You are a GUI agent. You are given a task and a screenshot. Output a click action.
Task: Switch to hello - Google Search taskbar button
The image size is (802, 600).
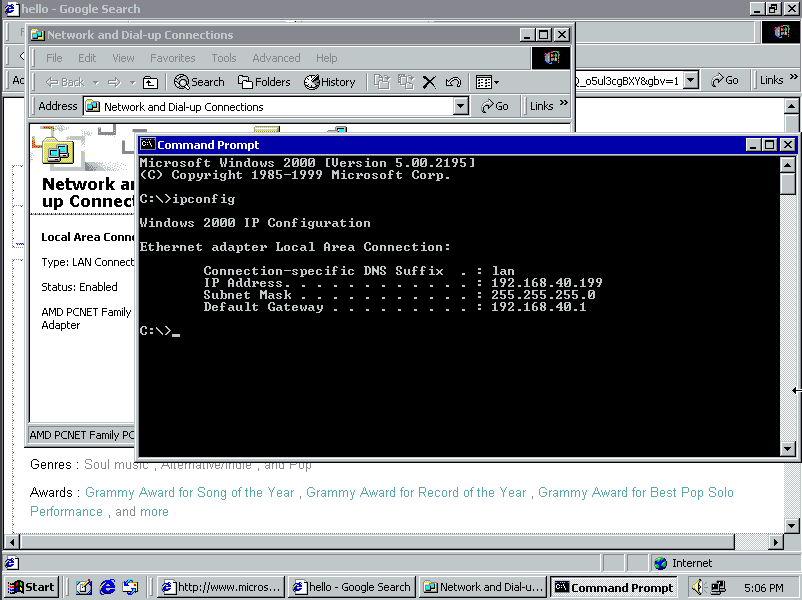pos(352,587)
